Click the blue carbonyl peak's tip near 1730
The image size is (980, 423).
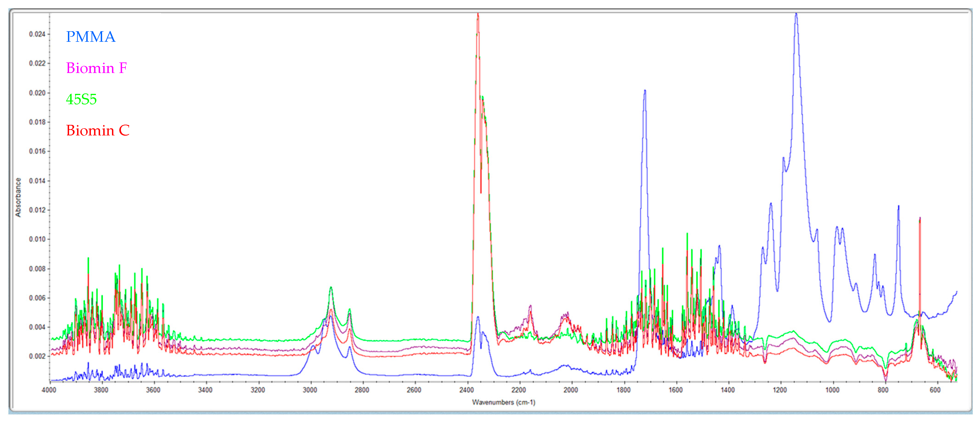(645, 91)
